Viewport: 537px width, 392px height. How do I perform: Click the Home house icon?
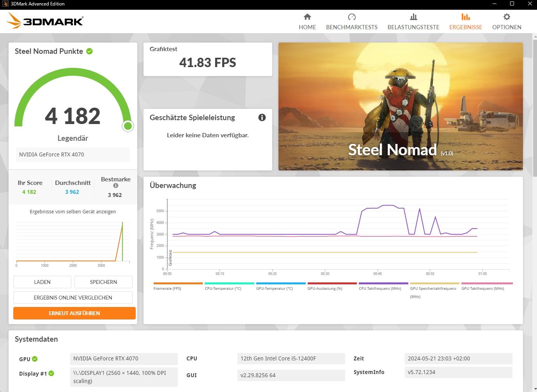(x=307, y=17)
